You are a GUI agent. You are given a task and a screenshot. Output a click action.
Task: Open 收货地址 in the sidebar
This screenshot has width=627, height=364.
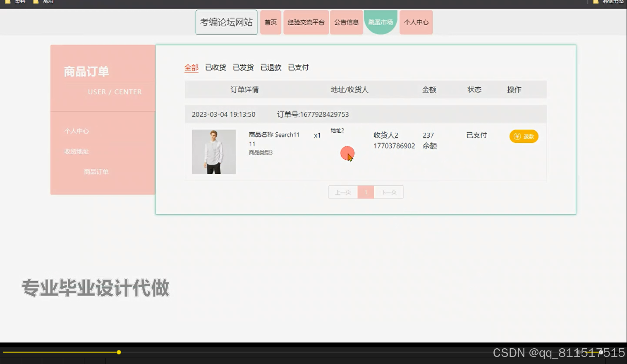pos(76,151)
